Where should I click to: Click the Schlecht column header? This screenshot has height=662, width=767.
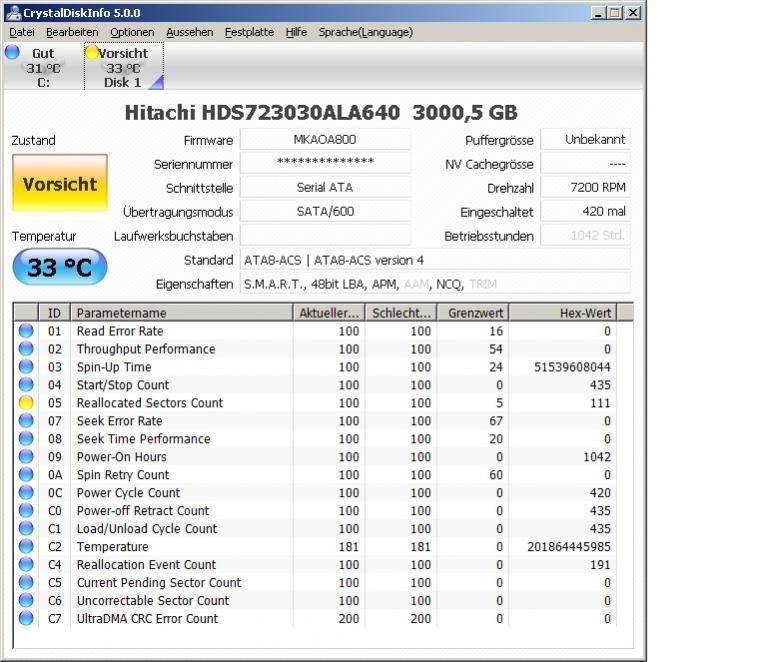(401, 313)
